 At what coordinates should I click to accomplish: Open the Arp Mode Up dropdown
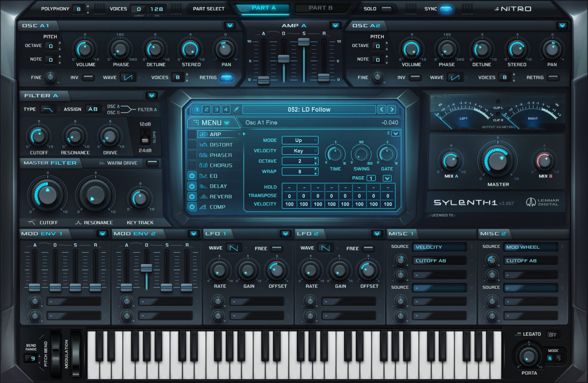[x=300, y=140]
